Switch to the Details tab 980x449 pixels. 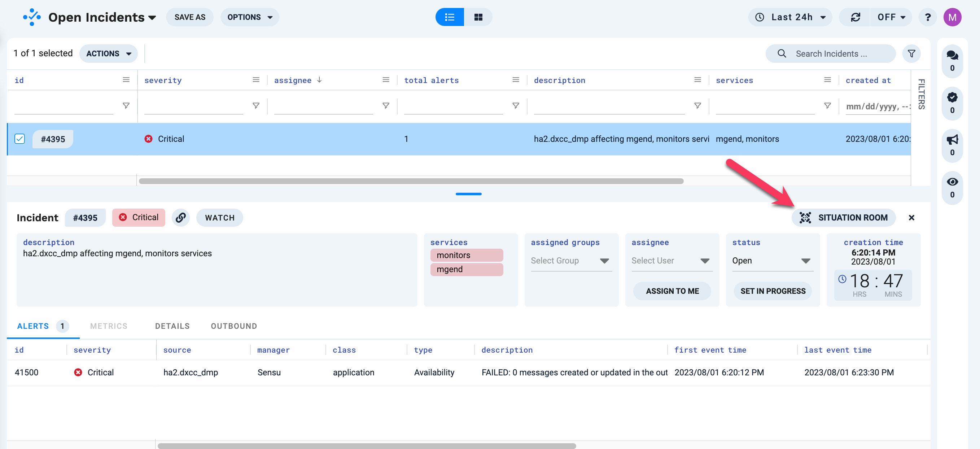[x=172, y=326]
